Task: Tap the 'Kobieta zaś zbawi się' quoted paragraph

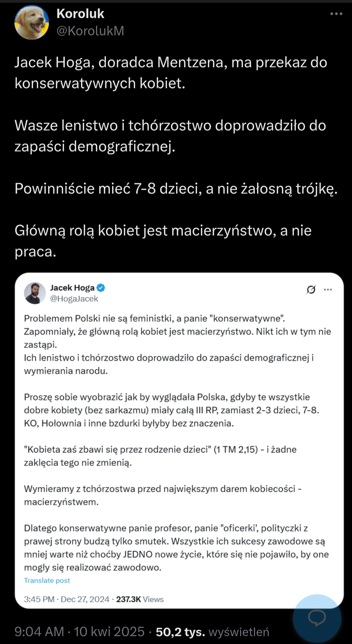Action: point(160,456)
